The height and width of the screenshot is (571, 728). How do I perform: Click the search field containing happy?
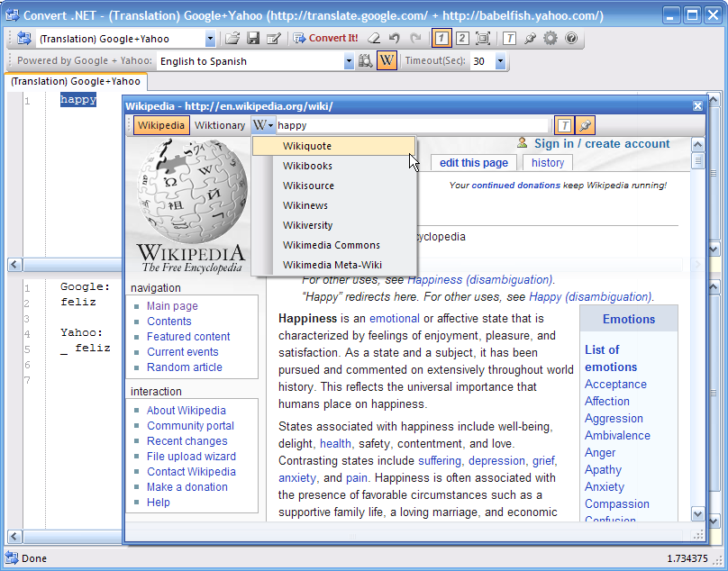click(413, 125)
